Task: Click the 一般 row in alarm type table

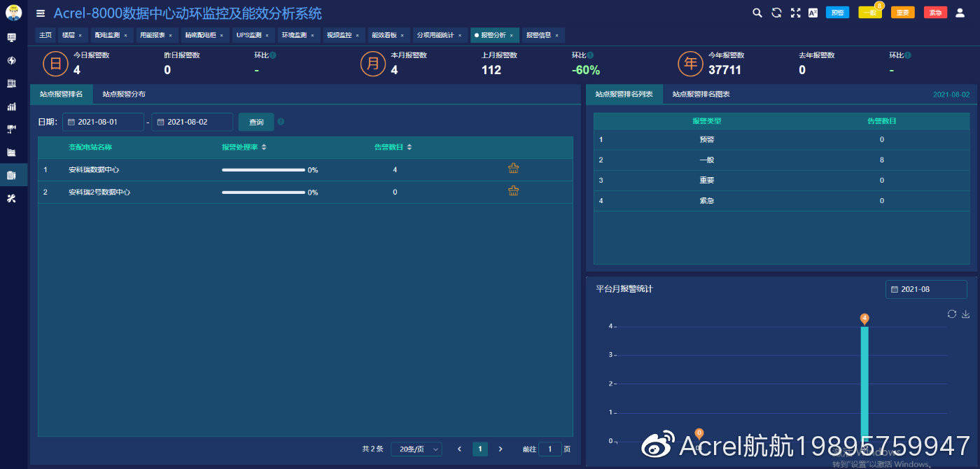Action: click(781, 160)
